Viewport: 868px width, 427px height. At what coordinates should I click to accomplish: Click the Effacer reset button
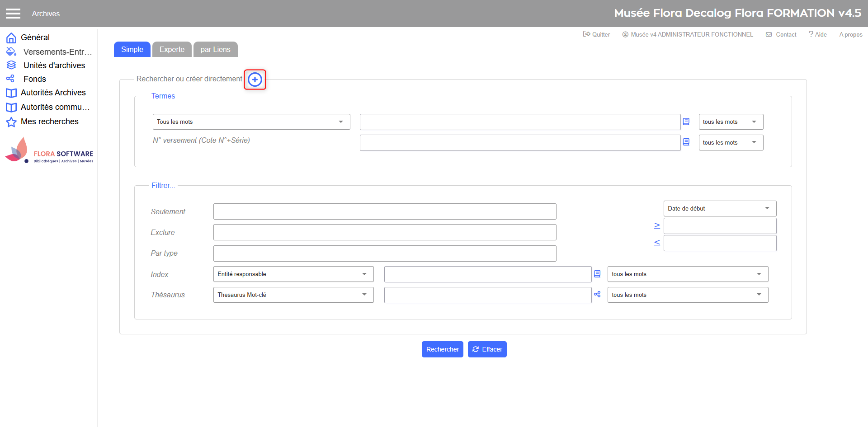(487, 349)
